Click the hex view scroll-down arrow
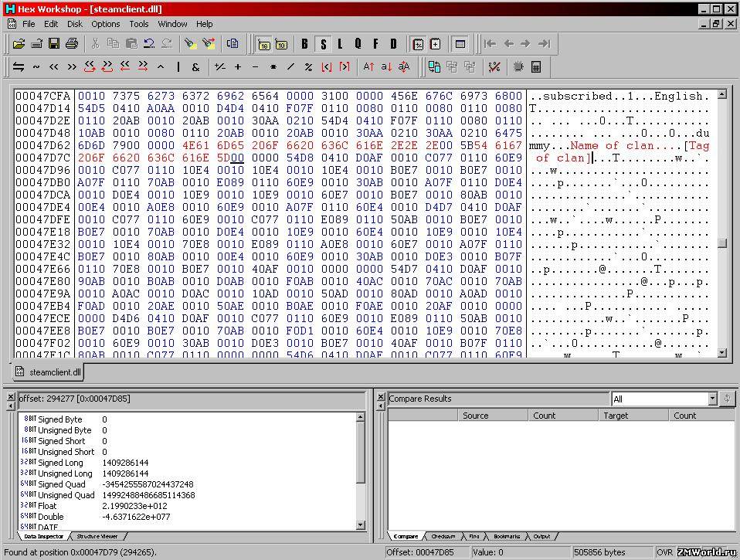740x560 pixels. coord(722,353)
